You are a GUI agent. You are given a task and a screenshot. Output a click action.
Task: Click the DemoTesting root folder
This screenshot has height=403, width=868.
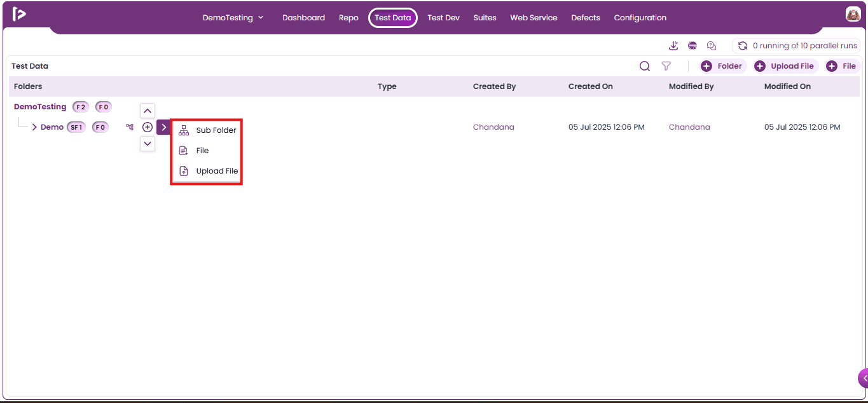pos(40,107)
